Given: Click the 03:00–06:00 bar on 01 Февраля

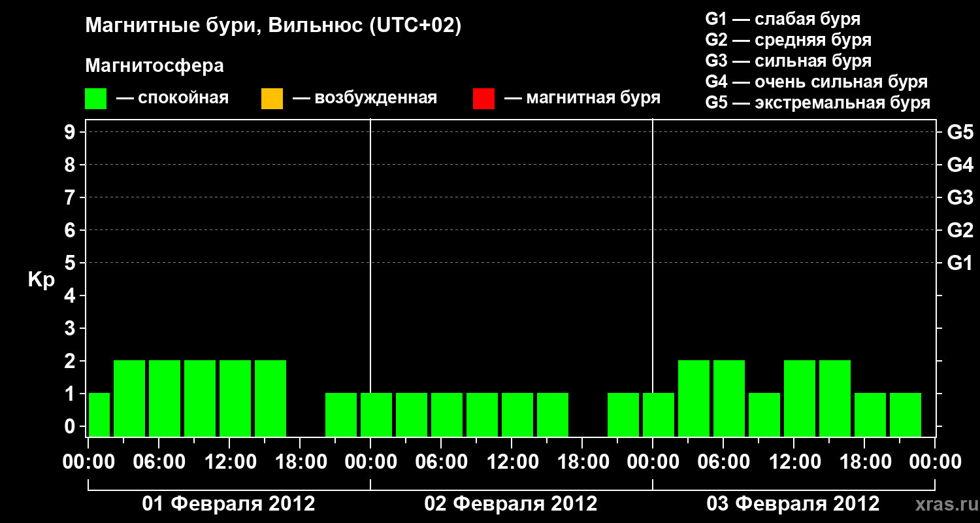Looking at the screenshot, I should 129,398.
